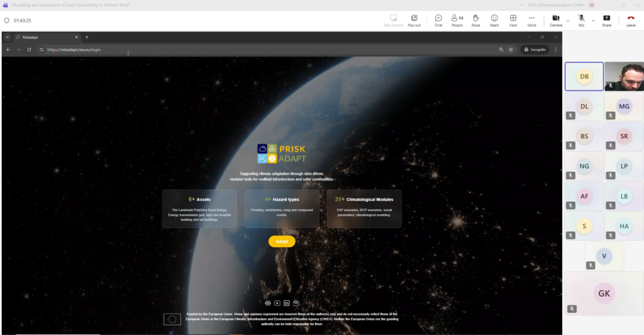Viewport: 644px width, 335px height.
Task: Turn on the Camera
Action: point(555,20)
